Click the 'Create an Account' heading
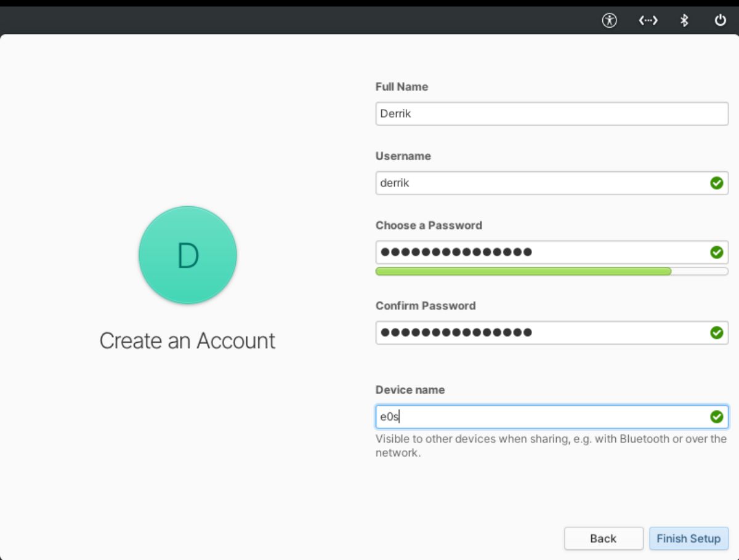 point(187,340)
